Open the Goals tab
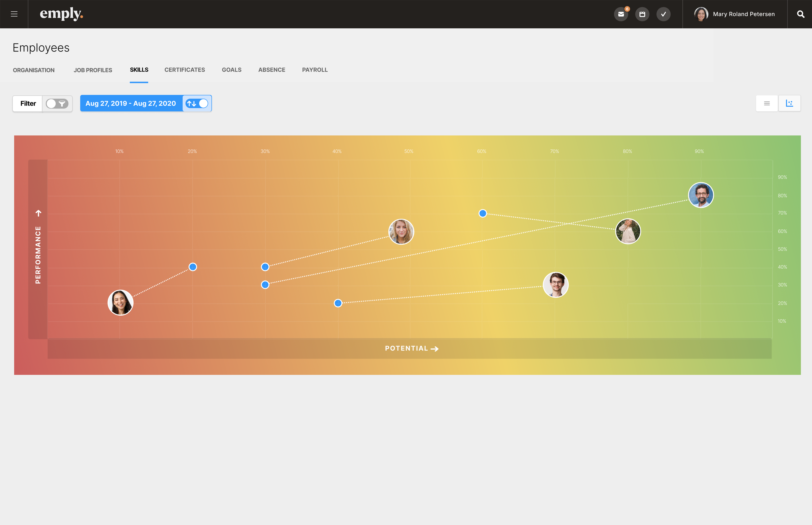 coord(232,70)
